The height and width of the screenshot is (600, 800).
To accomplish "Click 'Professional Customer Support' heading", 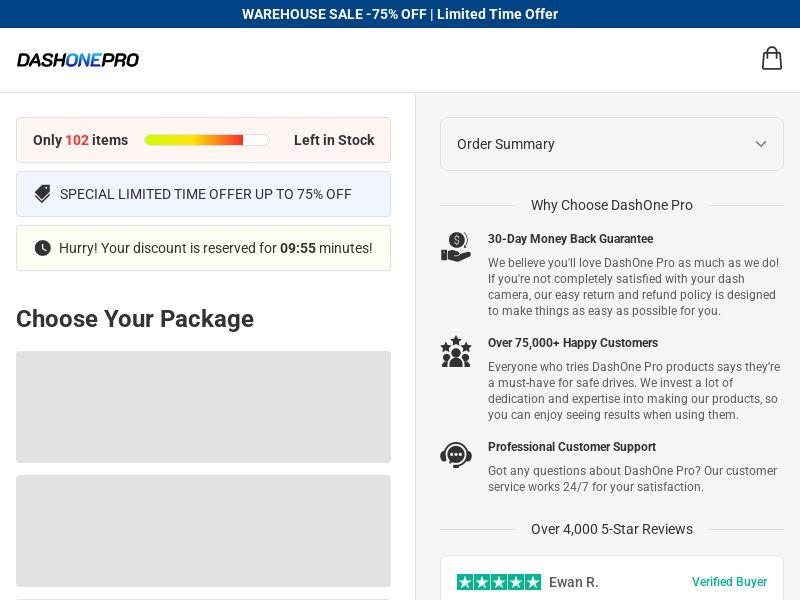I will pos(572,446).
